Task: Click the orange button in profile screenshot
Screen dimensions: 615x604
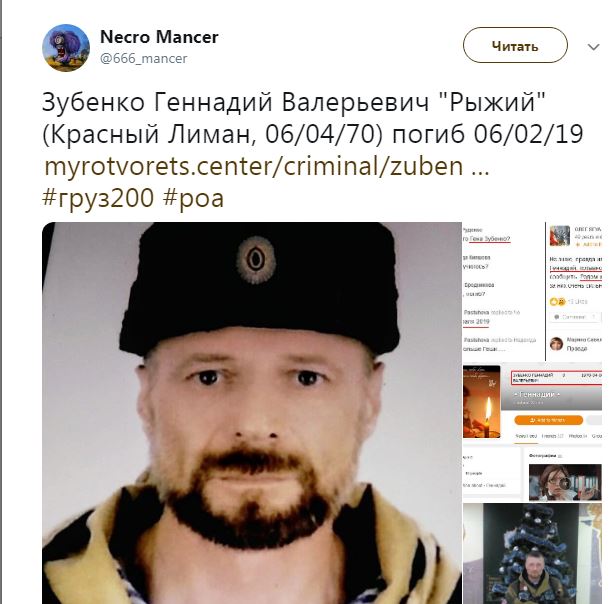Action: click(548, 420)
